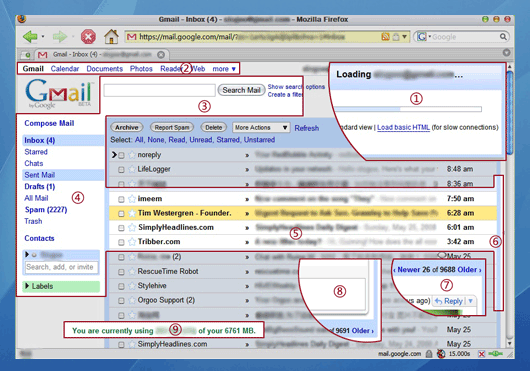Open the Reply options dropdown arrow
The width and height of the screenshot is (530, 371).
[x=471, y=301]
